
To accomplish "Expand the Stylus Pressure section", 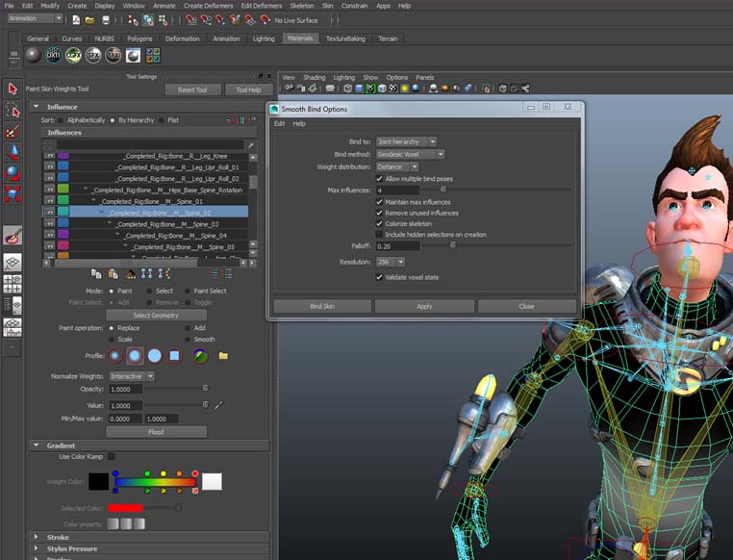I will [36, 548].
